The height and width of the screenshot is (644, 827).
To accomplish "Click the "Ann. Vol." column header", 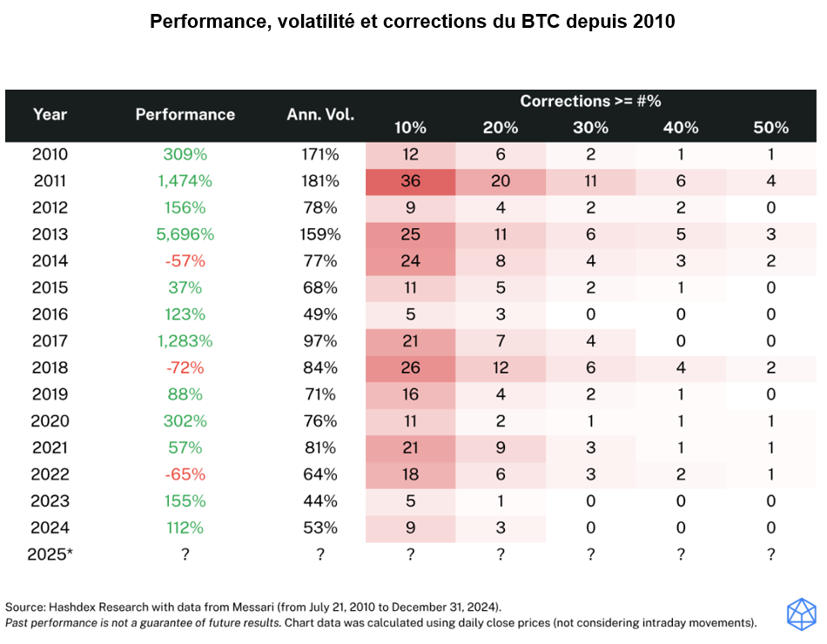I will pos(320,114).
